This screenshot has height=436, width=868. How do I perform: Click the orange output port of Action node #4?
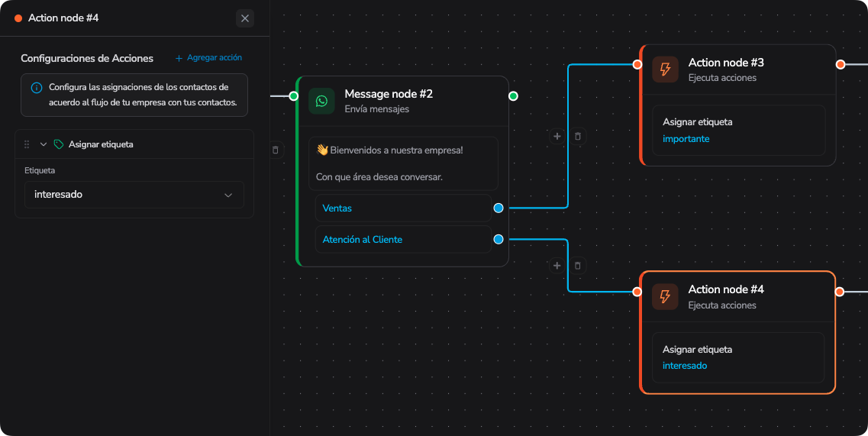pyautogui.click(x=840, y=292)
